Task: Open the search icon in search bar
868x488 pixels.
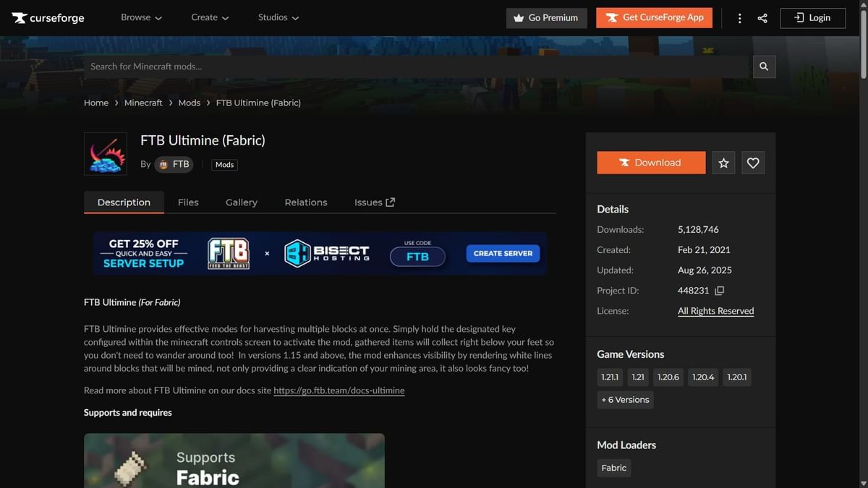Action: [764, 66]
